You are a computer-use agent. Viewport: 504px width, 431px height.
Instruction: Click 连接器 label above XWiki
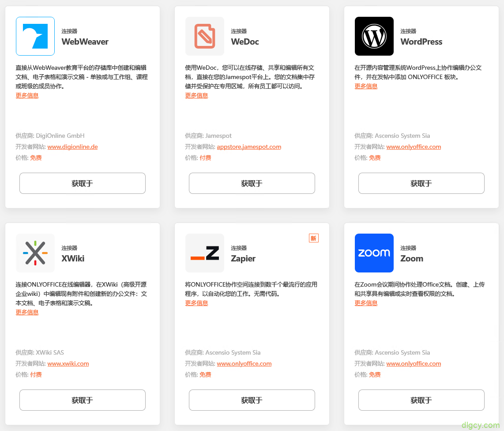[x=69, y=248]
